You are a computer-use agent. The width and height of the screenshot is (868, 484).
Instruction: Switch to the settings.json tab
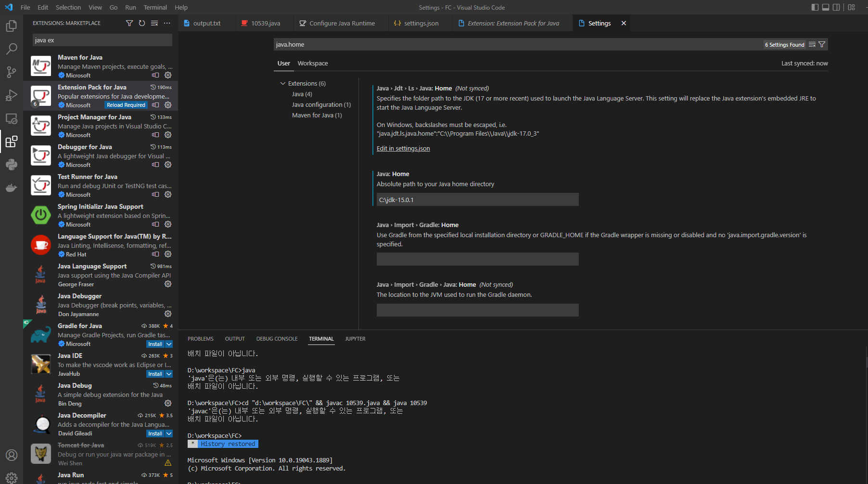(x=421, y=23)
